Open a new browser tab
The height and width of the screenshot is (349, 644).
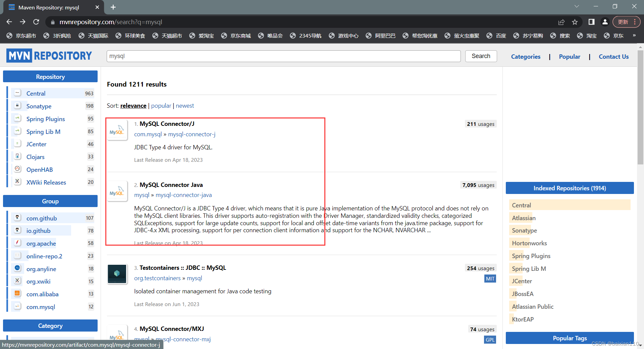coord(113,7)
